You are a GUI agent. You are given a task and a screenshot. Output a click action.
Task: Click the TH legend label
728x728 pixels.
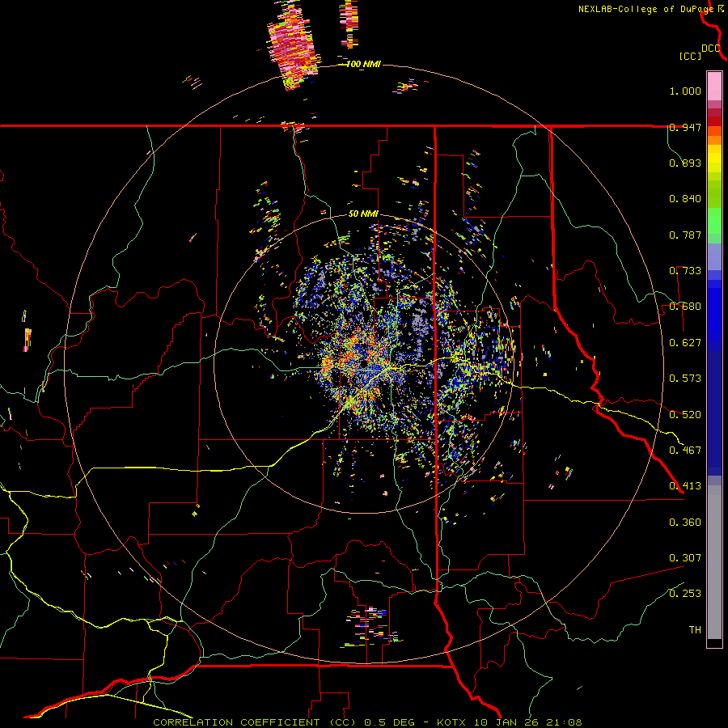[x=695, y=630]
